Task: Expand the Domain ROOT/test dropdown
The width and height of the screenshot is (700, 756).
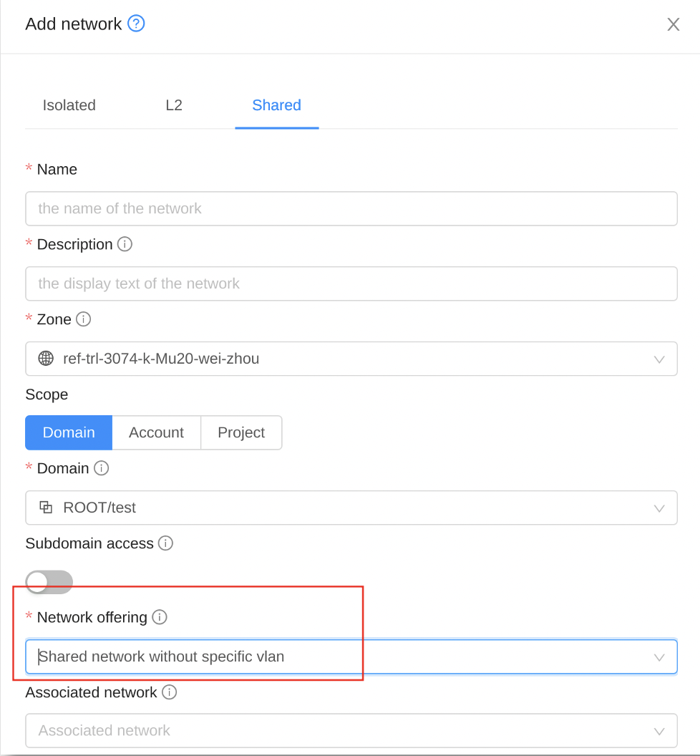Action: click(x=351, y=508)
